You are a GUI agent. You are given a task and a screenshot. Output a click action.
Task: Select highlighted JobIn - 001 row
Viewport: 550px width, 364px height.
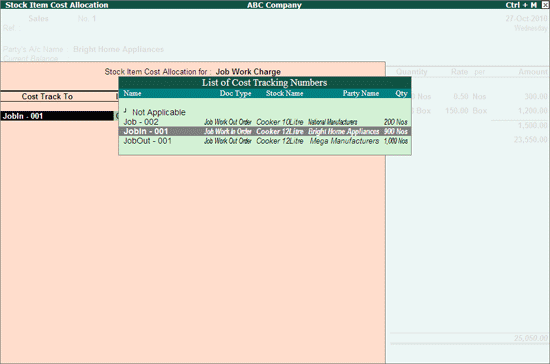(x=265, y=132)
